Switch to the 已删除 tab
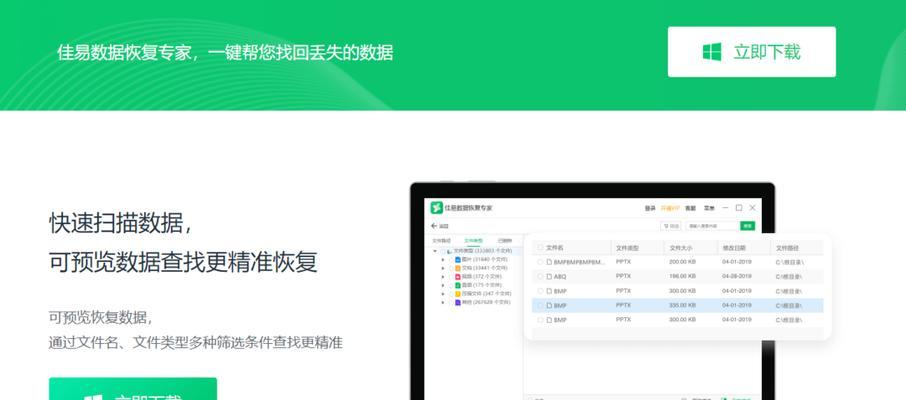 click(x=504, y=240)
